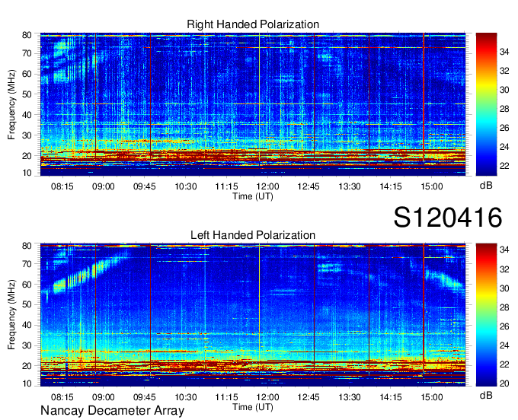Image resolution: width=518 pixels, height=420 pixels.
Task: Click the right-handed spectrogram plot
Action: (253, 104)
